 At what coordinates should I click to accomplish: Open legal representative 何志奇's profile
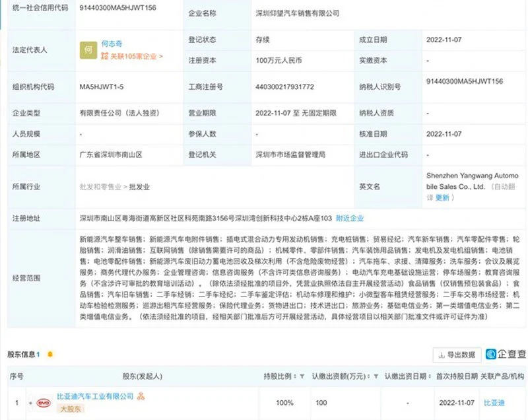pos(112,44)
